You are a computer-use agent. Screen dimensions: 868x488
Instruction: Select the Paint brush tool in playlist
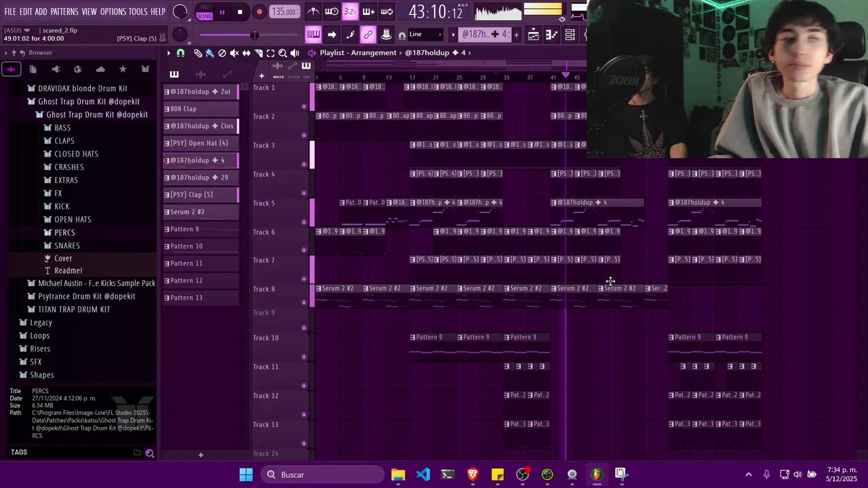click(210, 53)
